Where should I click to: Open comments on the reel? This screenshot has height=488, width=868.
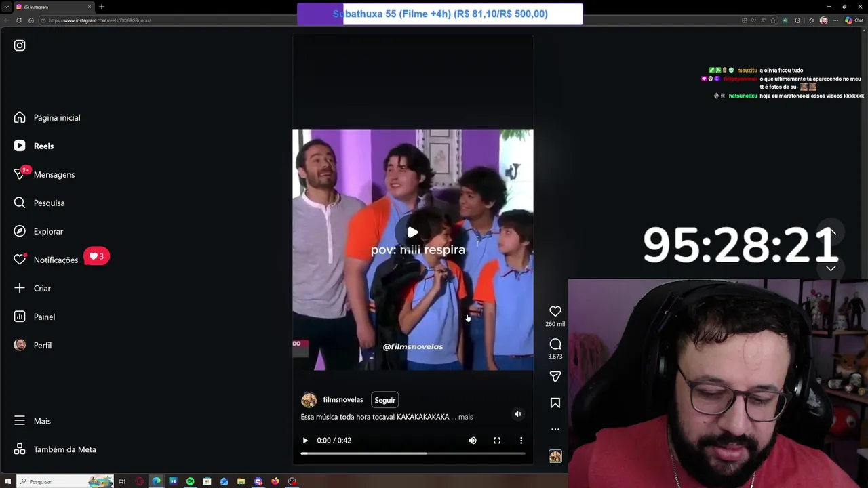[x=555, y=344]
